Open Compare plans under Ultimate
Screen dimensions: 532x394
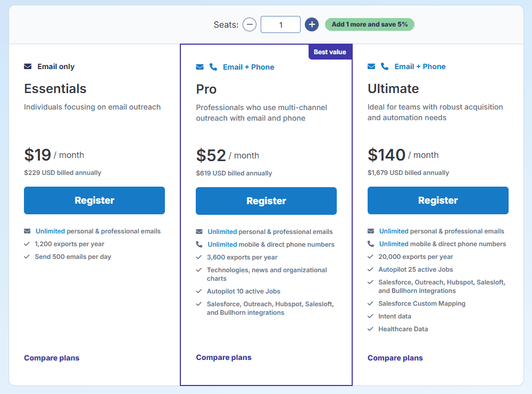395,358
